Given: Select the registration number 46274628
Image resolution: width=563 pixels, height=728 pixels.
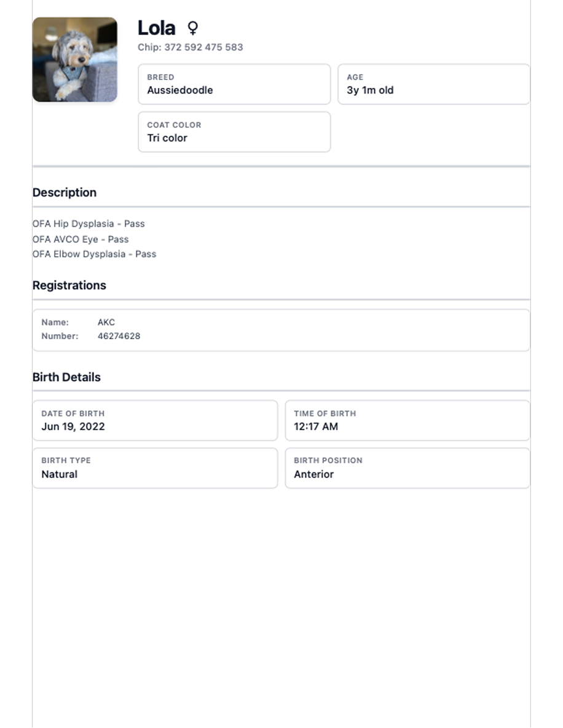Looking at the screenshot, I should click(x=119, y=336).
